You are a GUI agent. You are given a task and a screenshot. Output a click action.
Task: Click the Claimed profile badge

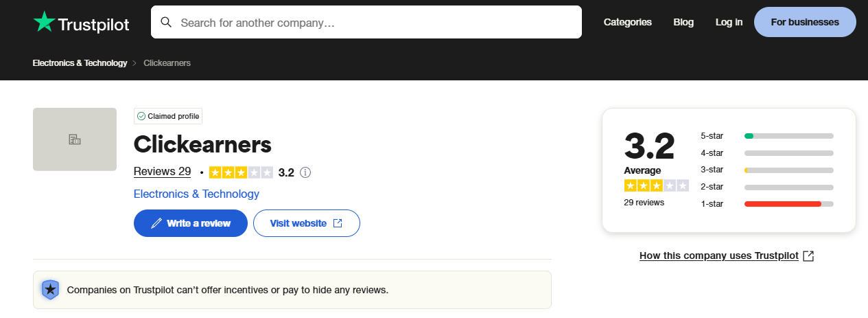[168, 116]
